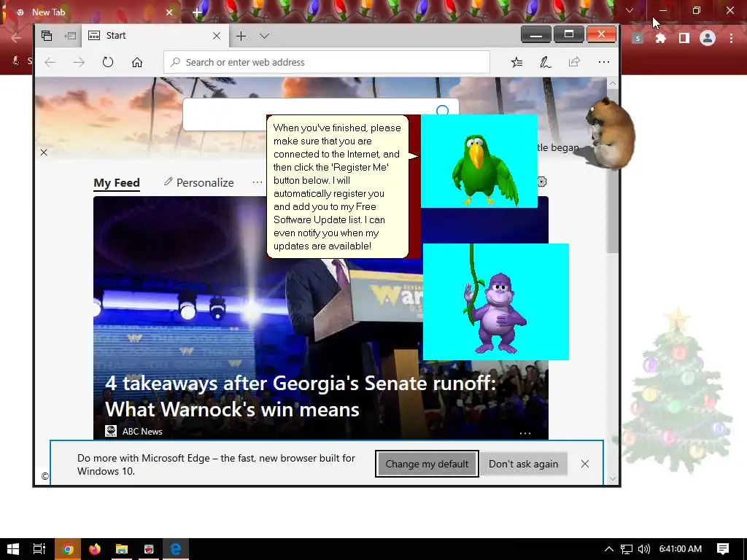Switch to Edge from taskbar
Viewport: 747px width, 560px height.
[176, 549]
